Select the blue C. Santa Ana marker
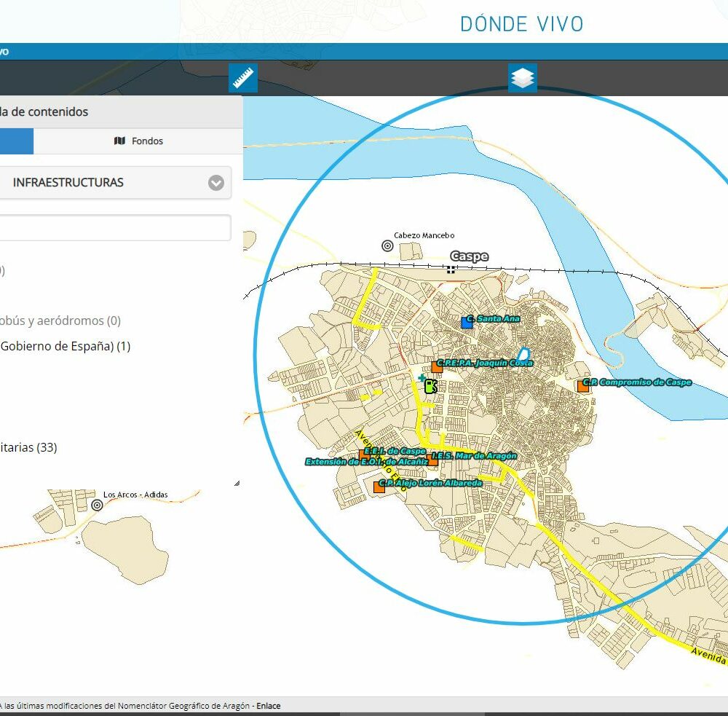728x716 pixels. tap(467, 322)
